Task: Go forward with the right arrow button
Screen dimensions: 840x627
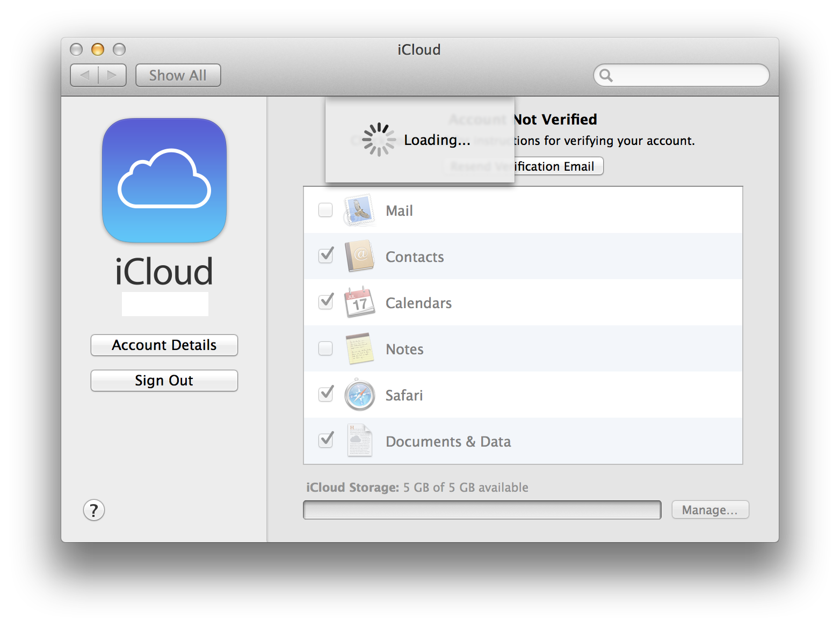Action: click(x=112, y=75)
